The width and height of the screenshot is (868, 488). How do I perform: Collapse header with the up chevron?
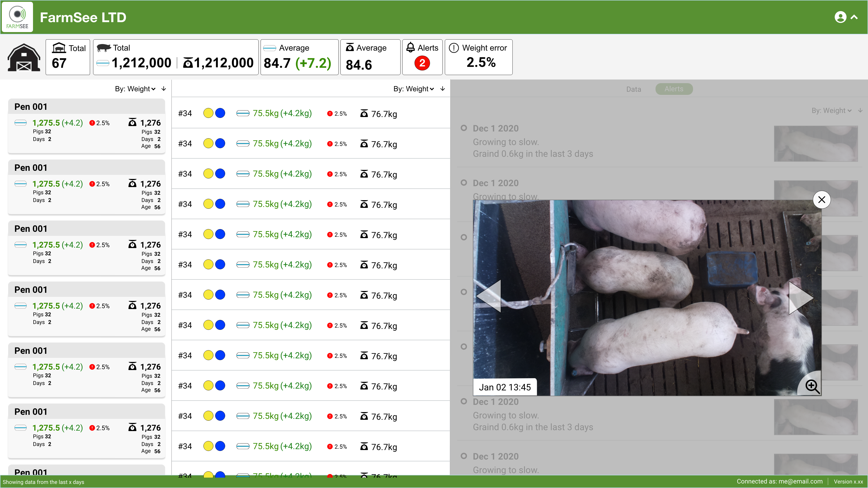pos(854,17)
